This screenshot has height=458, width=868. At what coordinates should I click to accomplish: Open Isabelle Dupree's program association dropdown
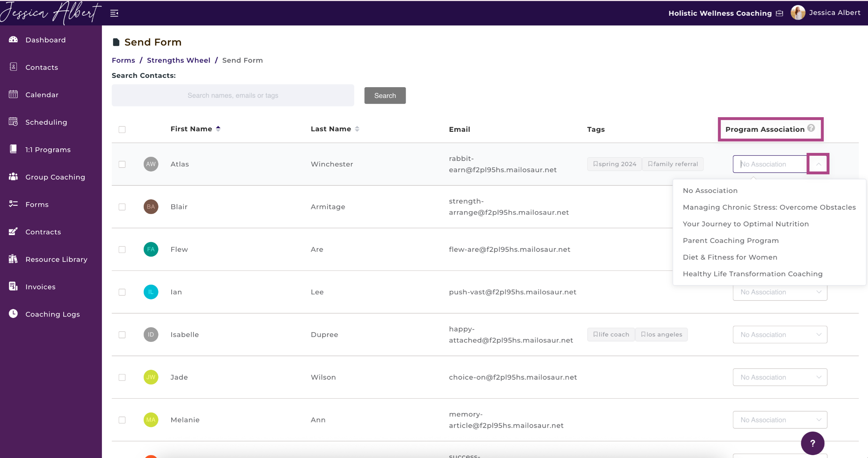pos(780,334)
